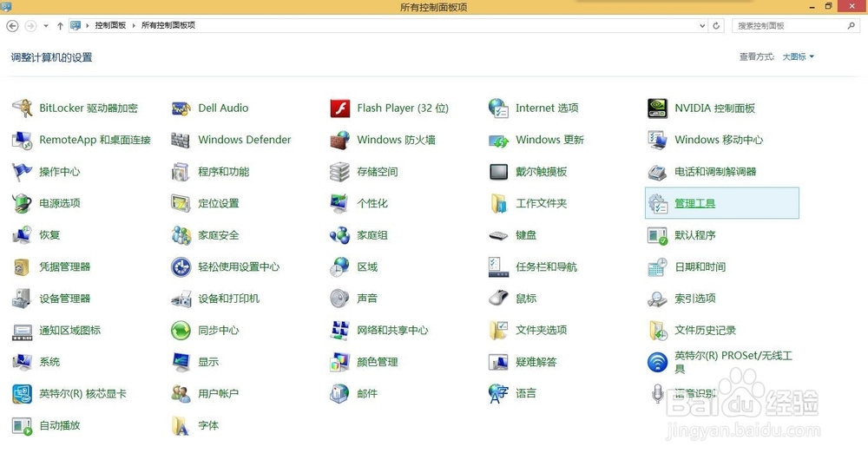Open the 个性化 monitor icon
This screenshot has width=868, height=460.
pyautogui.click(x=340, y=203)
